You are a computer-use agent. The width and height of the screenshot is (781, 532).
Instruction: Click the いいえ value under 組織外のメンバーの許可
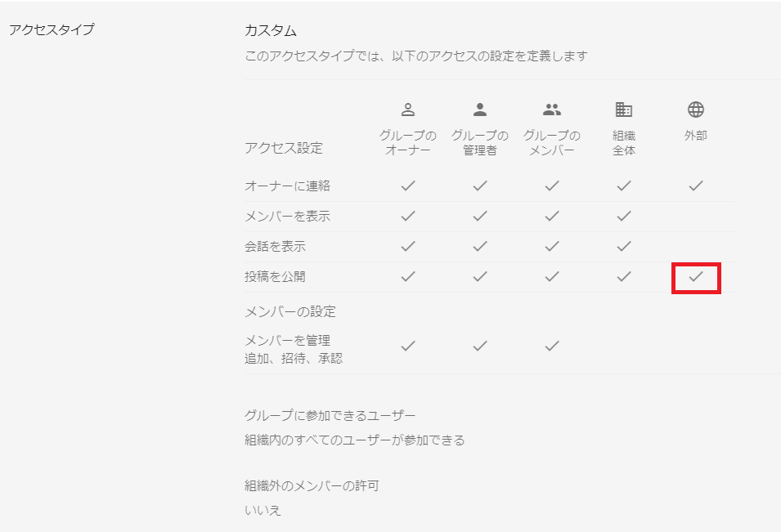coord(263,511)
